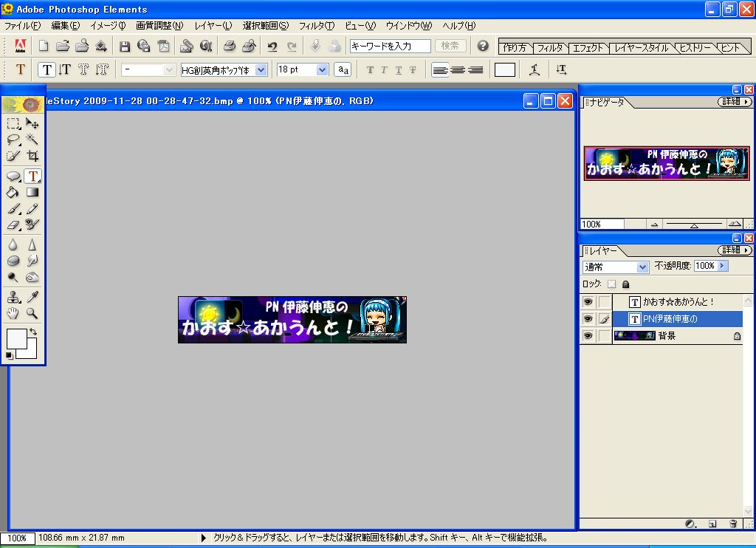
Task: Click the Print icon in toolbar
Action: (230, 46)
